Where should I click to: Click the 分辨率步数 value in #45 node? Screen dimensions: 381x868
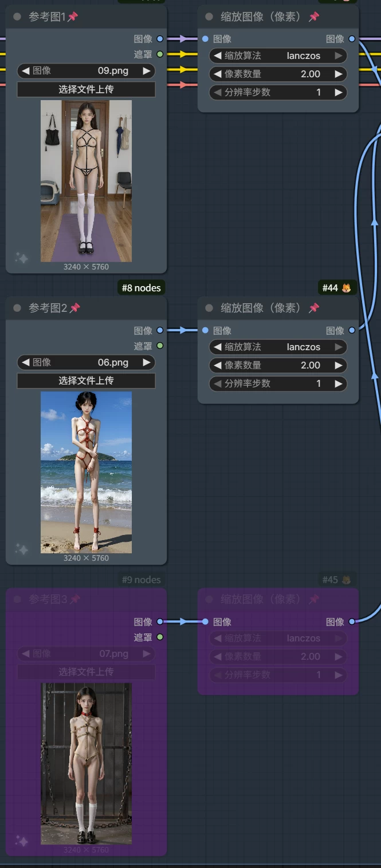[x=319, y=675]
